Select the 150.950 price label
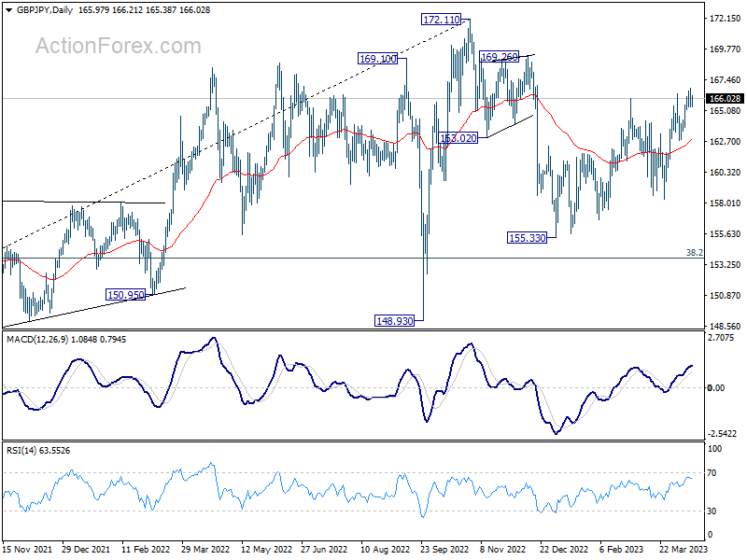747x560 pixels. 125,295
